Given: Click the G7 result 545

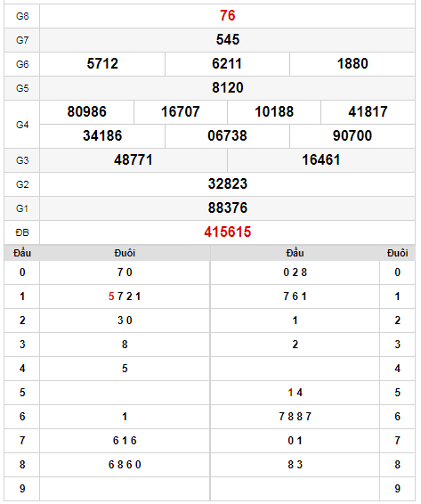Looking at the screenshot, I should click(x=228, y=39).
